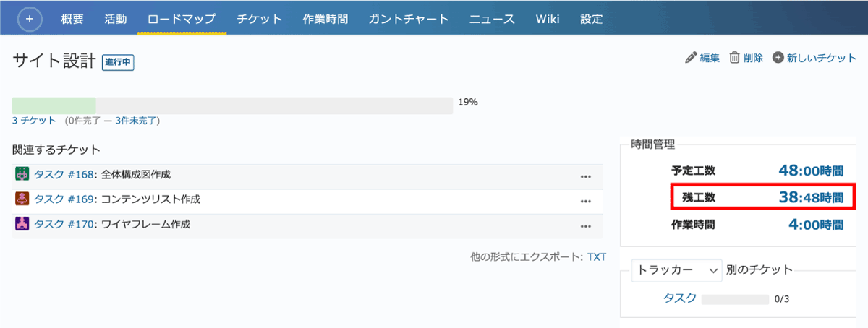Click avatar icon beside task #168

[x=22, y=175]
